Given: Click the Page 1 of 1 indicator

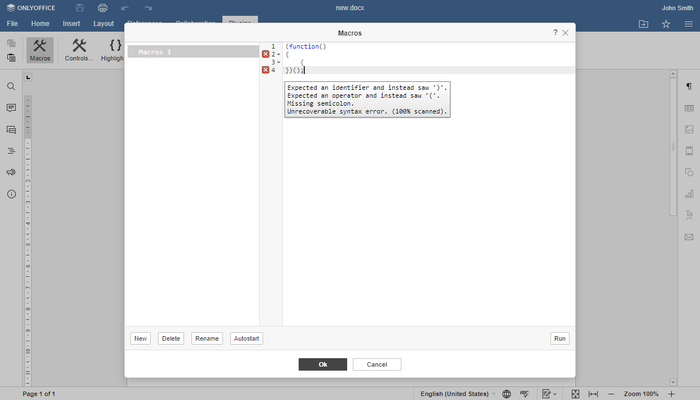Looking at the screenshot, I should [x=39, y=394].
